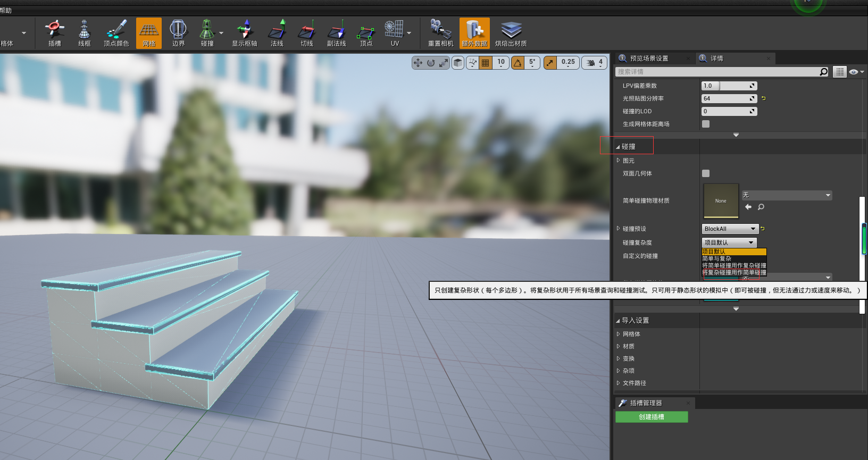The width and height of the screenshot is (868, 460).
Task: Click the magnifier search icon in details
Action: (x=824, y=72)
